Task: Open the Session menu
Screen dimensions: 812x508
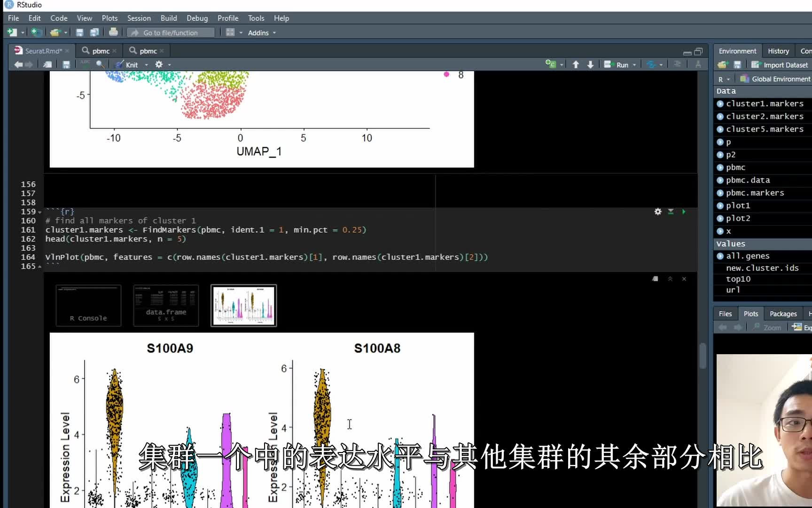Action: 139,18
